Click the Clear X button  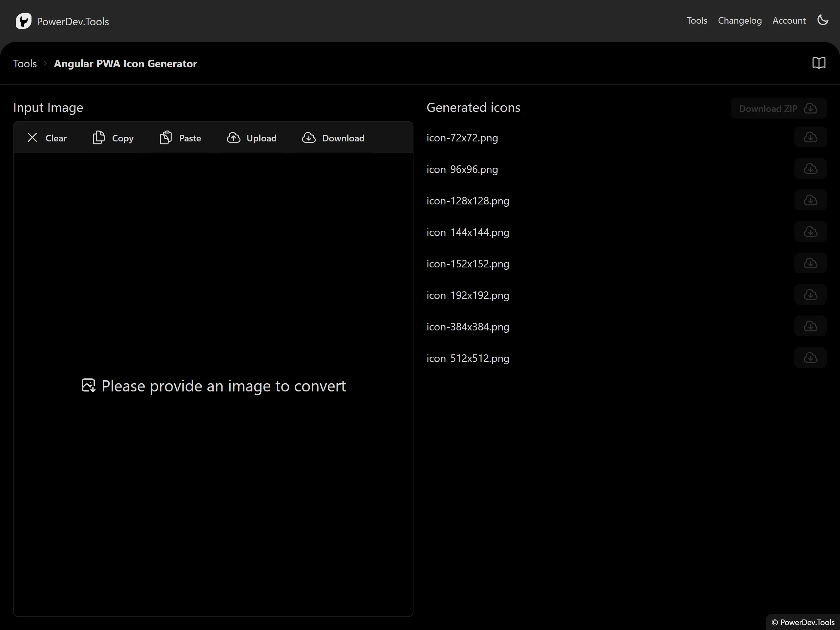coord(47,138)
